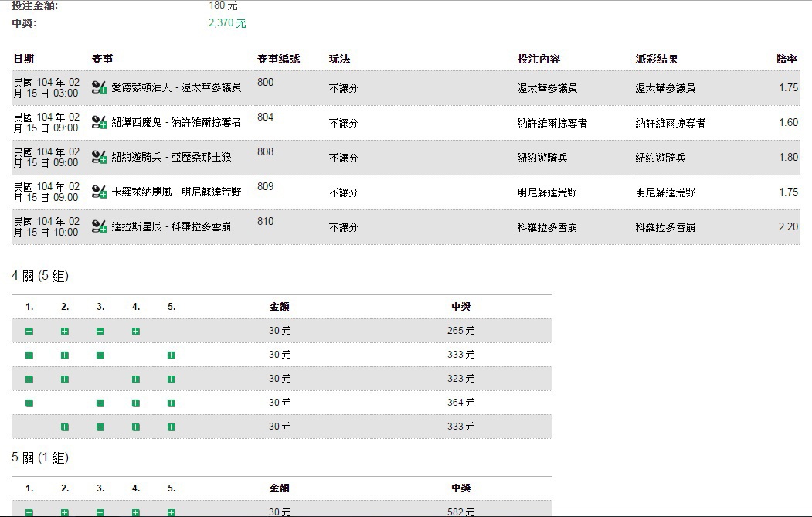812x517 pixels.
Task: Click the date ending with 10:00
Action: click(46, 227)
